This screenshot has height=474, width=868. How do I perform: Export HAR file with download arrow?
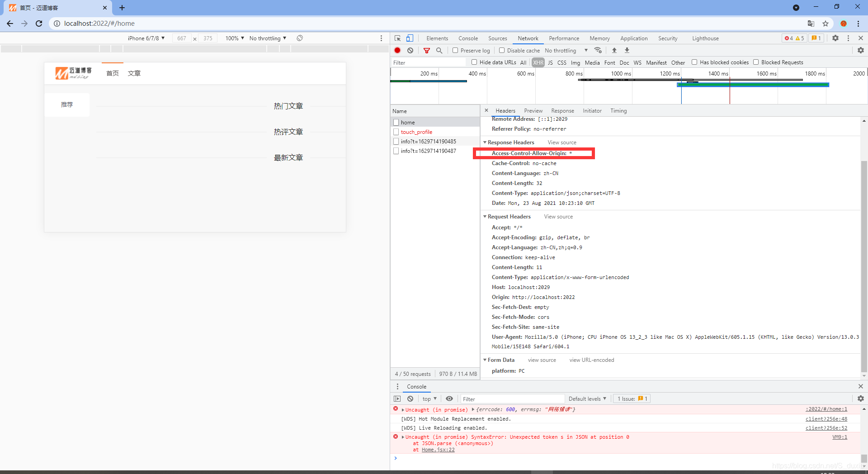tap(627, 50)
